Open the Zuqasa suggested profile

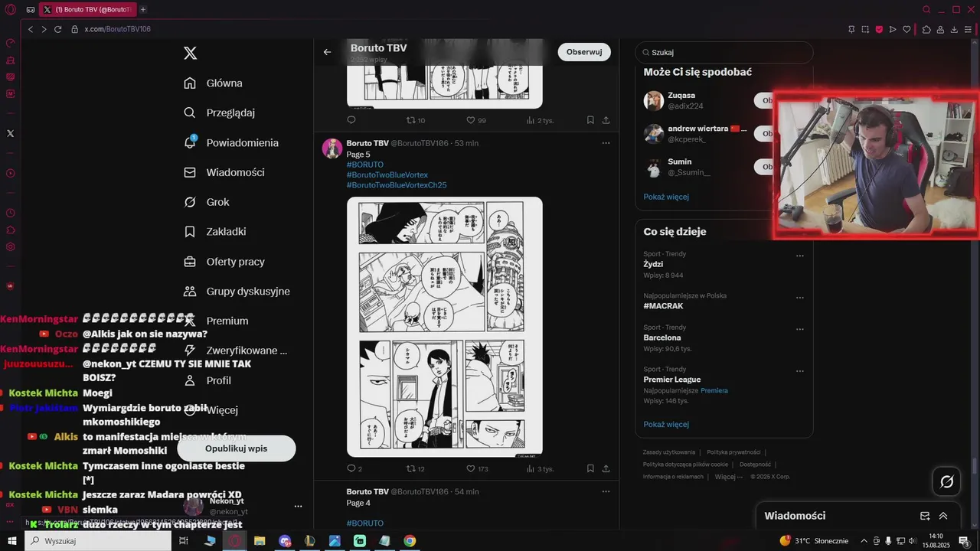pos(681,95)
